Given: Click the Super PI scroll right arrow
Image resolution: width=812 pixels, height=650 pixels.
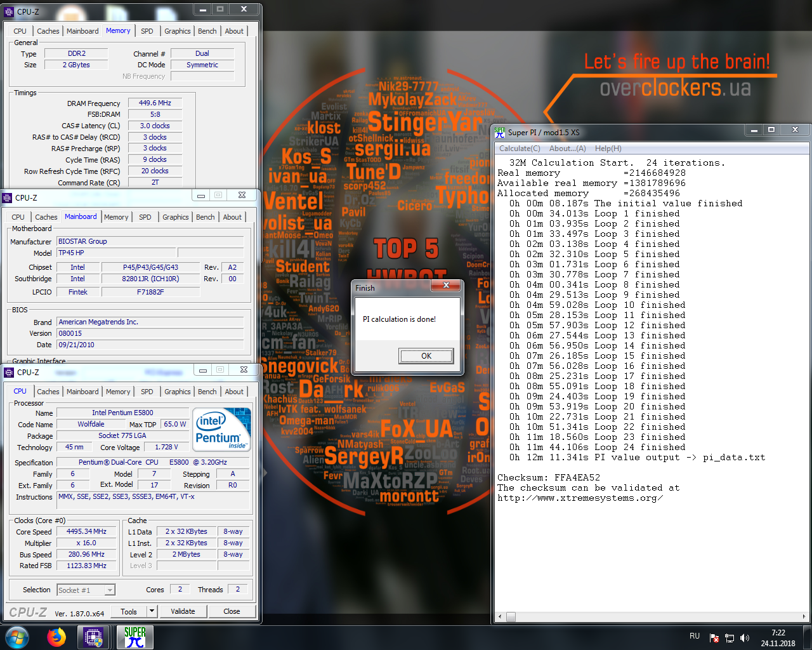Looking at the screenshot, I should (x=805, y=616).
